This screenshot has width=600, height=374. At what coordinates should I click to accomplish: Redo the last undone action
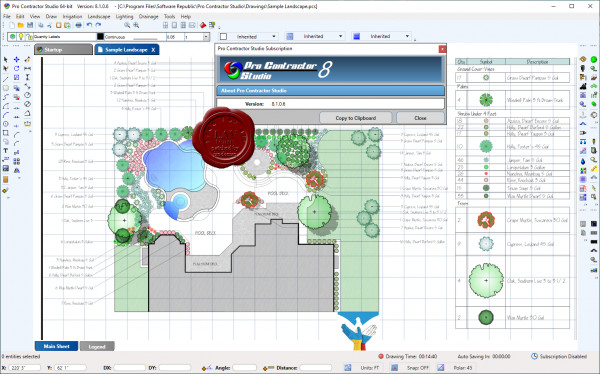pyautogui.click(x=98, y=25)
